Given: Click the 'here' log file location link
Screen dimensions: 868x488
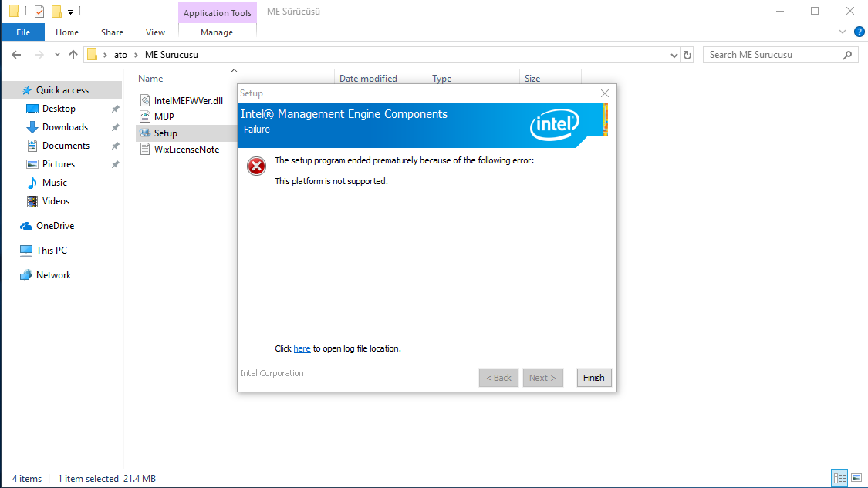Looking at the screenshot, I should [302, 348].
